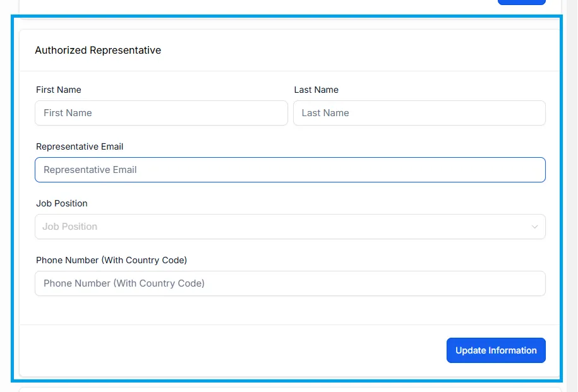Click the partially visible card above Authorized Representative
578x392 pixels.
(290, 6)
